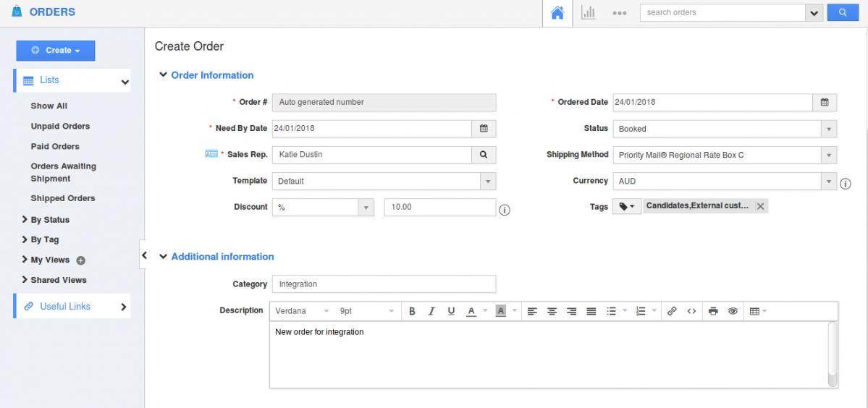Open the Verdana font family dropdown
Viewport: 868px width, 408px height.
[303, 311]
